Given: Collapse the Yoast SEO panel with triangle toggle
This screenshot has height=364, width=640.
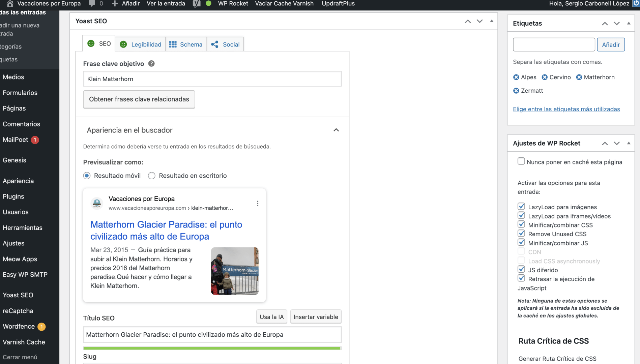Looking at the screenshot, I should point(492,21).
